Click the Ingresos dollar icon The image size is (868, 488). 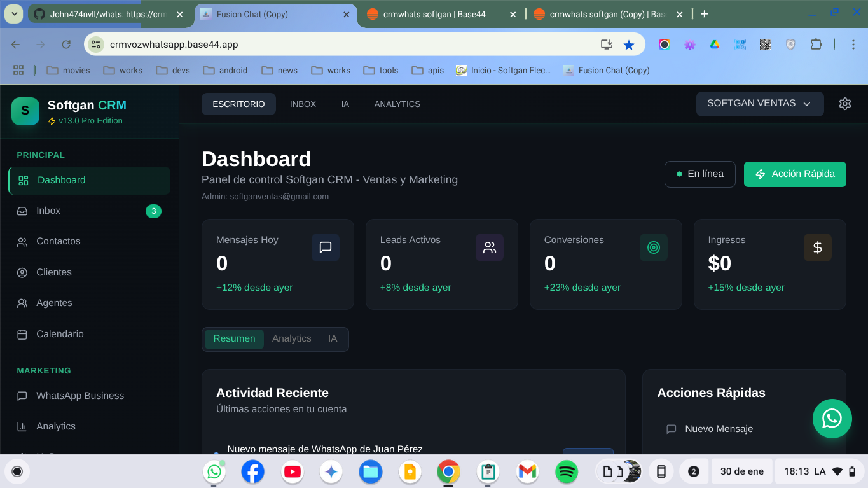[818, 247]
